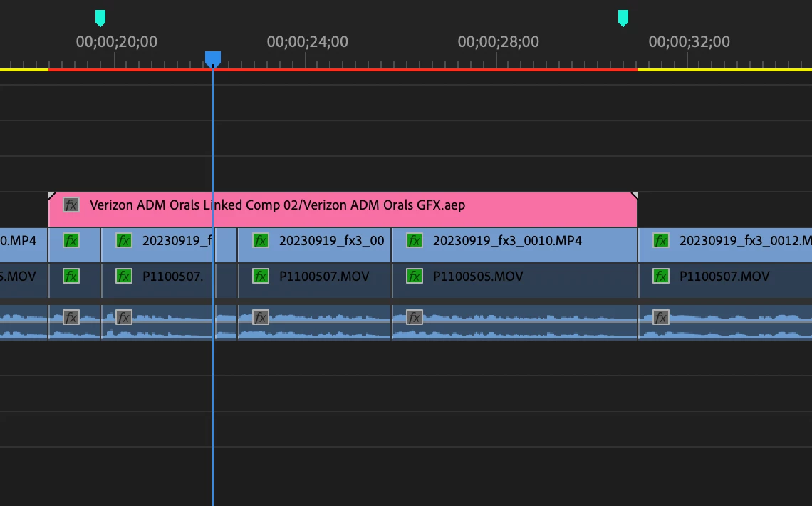The width and height of the screenshot is (812, 506).
Task: Click ruler at timecode 00;00;24;00
Action: (x=308, y=42)
